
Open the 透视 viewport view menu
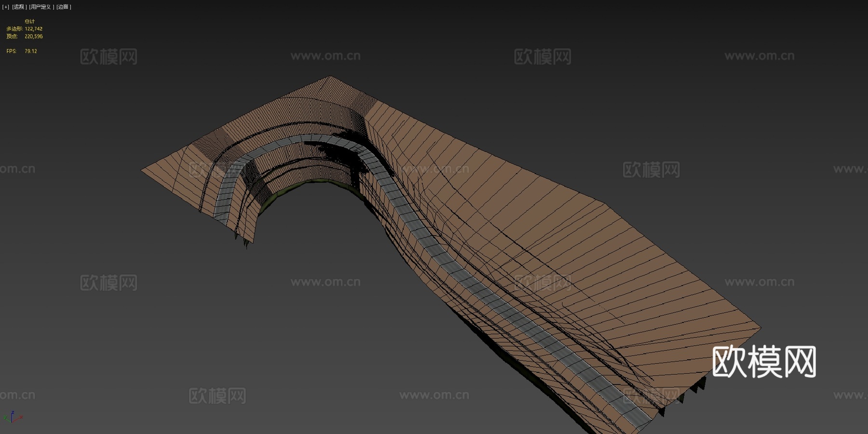pyautogui.click(x=19, y=7)
